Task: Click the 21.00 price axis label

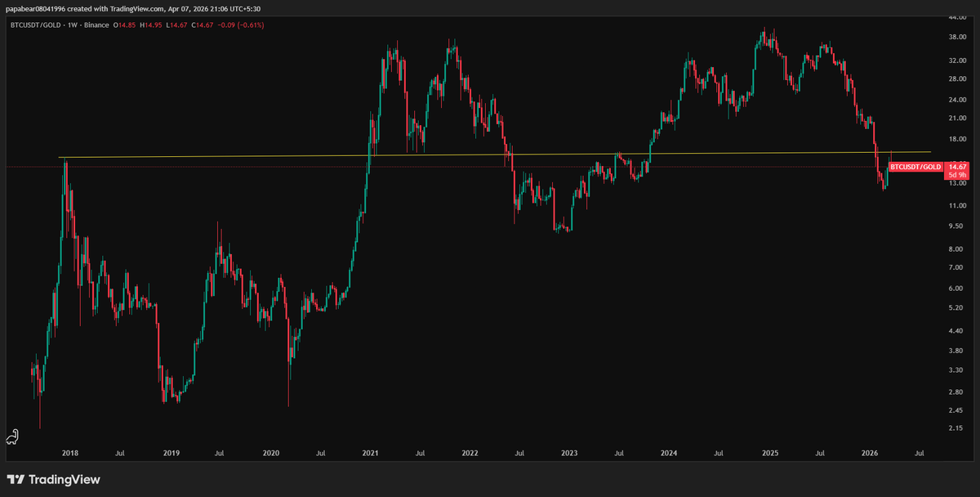Action: (x=959, y=119)
